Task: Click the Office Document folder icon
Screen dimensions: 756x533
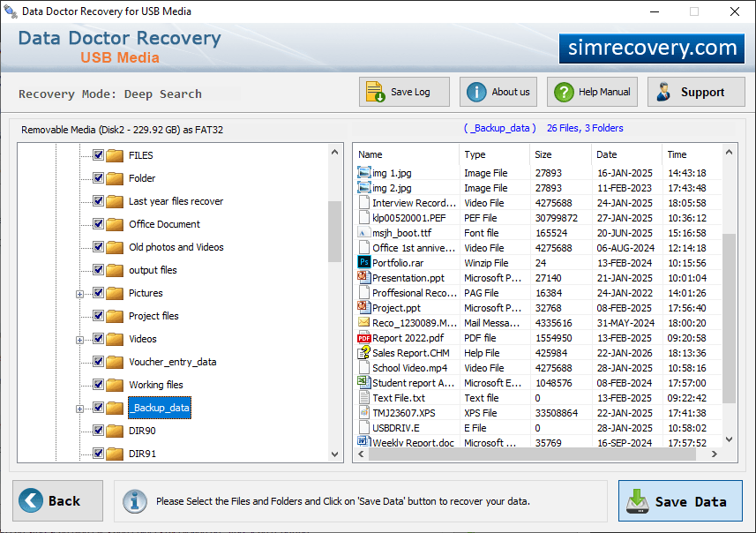Action: [x=115, y=224]
